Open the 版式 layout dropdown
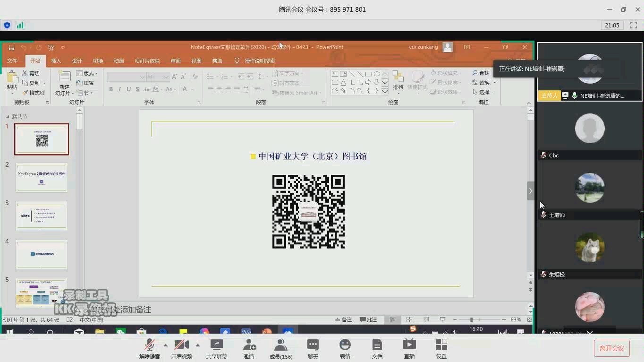 click(87, 73)
